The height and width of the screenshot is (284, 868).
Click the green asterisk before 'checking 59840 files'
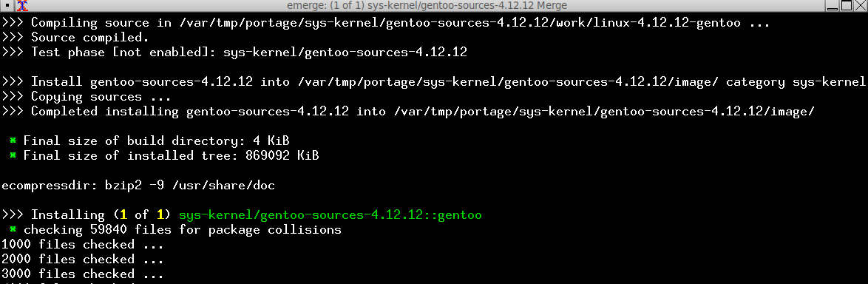13,230
